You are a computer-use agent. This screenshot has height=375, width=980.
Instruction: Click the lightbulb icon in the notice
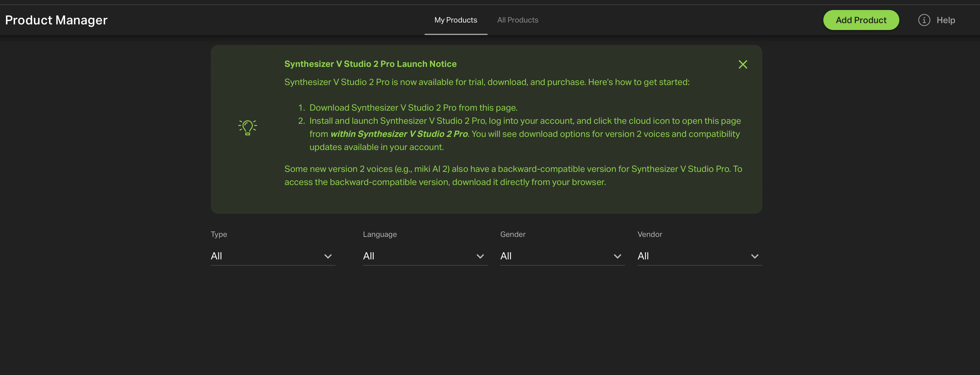tap(248, 127)
